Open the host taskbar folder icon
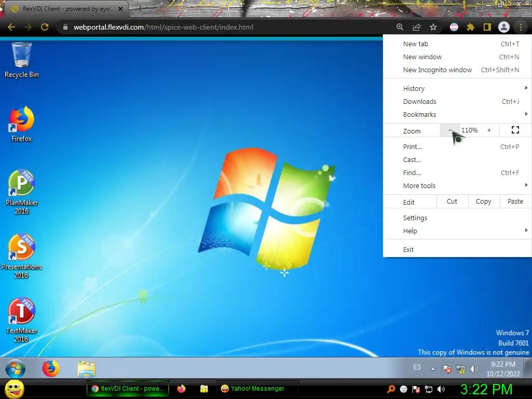Screen dimensions: 532x399 [204, 389]
